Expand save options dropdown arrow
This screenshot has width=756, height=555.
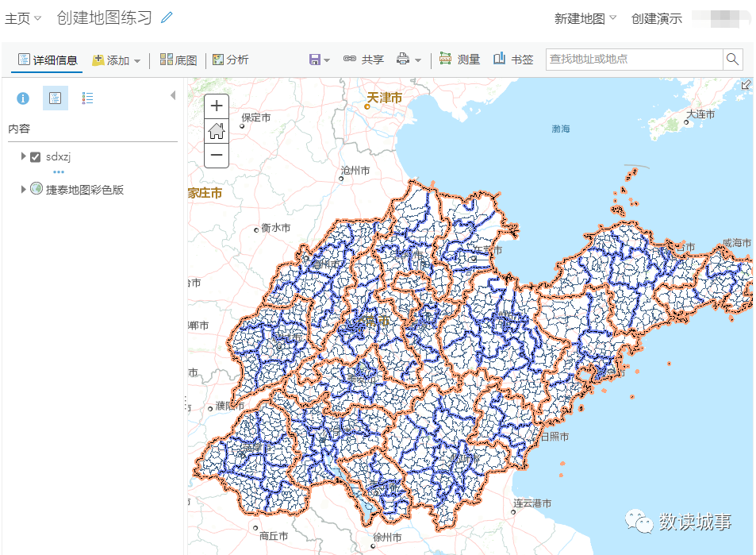[327, 60]
